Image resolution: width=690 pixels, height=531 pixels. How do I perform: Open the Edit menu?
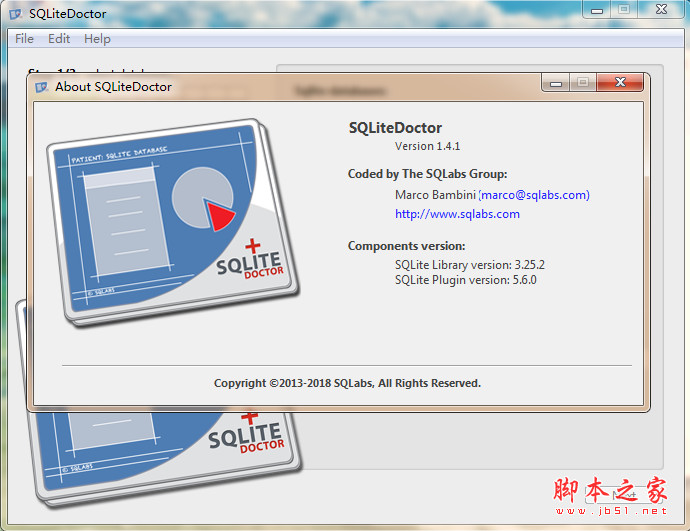point(59,39)
